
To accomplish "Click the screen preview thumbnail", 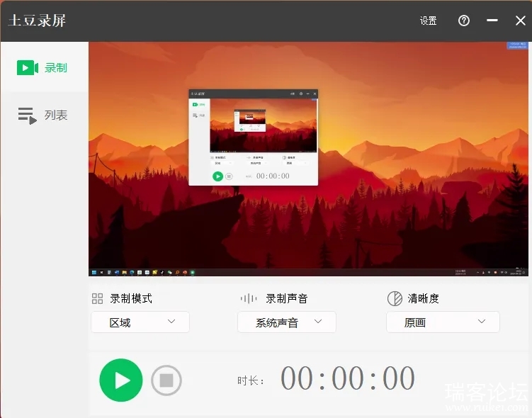I will pyautogui.click(x=308, y=159).
